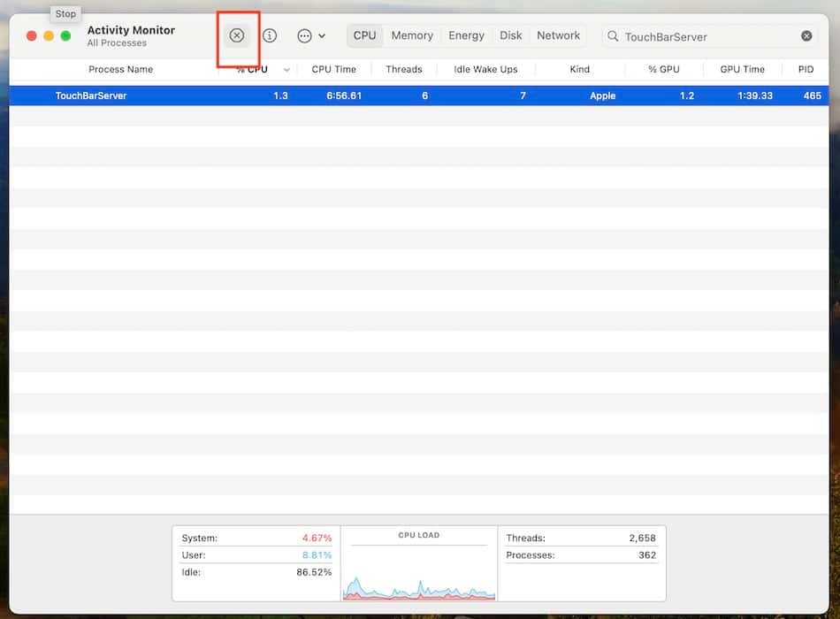The width and height of the screenshot is (840, 619).
Task: Zoom the window with the green button
Action: (66, 36)
